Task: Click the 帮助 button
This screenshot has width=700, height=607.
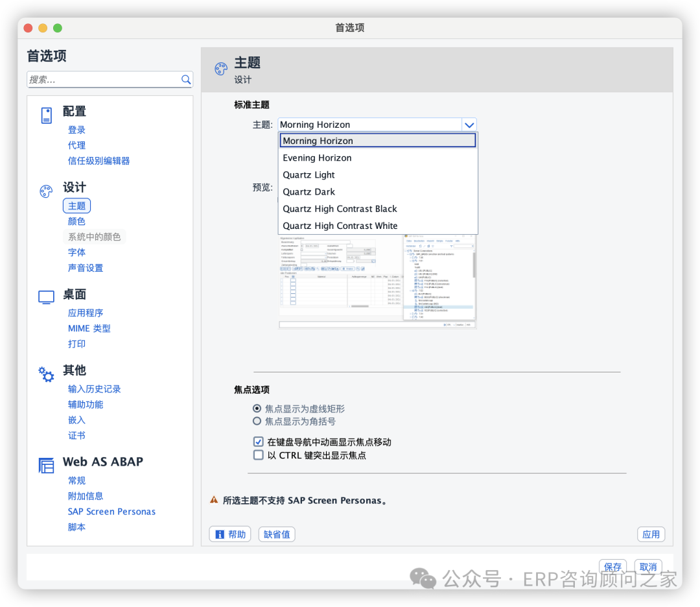Action: click(x=230, y=534)
